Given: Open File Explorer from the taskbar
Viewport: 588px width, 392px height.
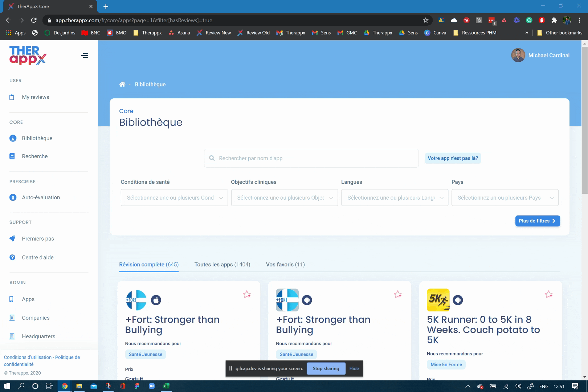Looking at the screenshot, I should 79,386.
